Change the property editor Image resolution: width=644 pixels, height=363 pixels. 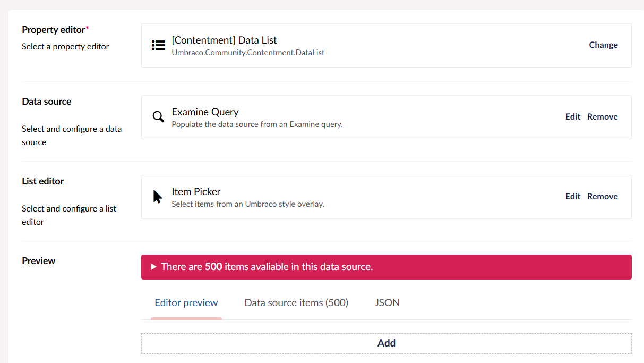603,45
